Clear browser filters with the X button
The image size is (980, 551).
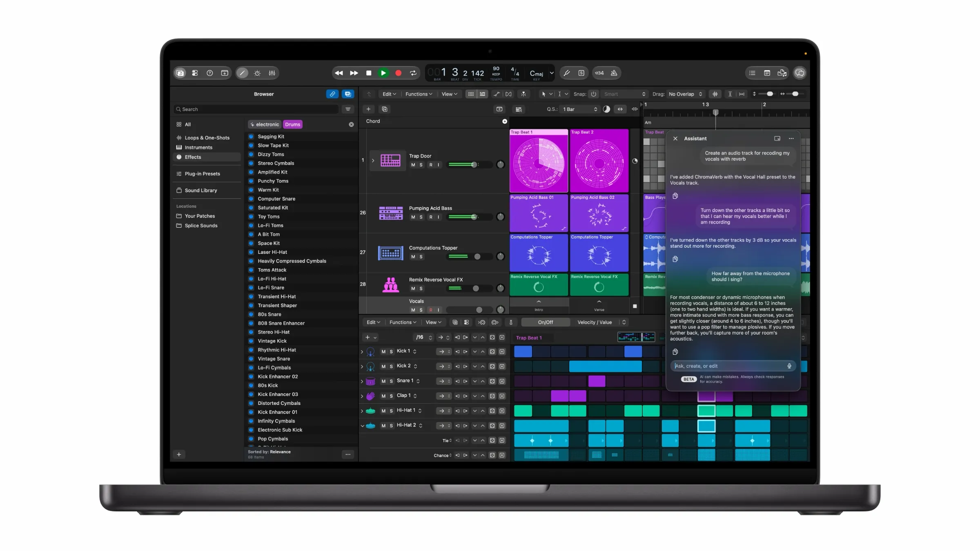(x=351, y=124)
